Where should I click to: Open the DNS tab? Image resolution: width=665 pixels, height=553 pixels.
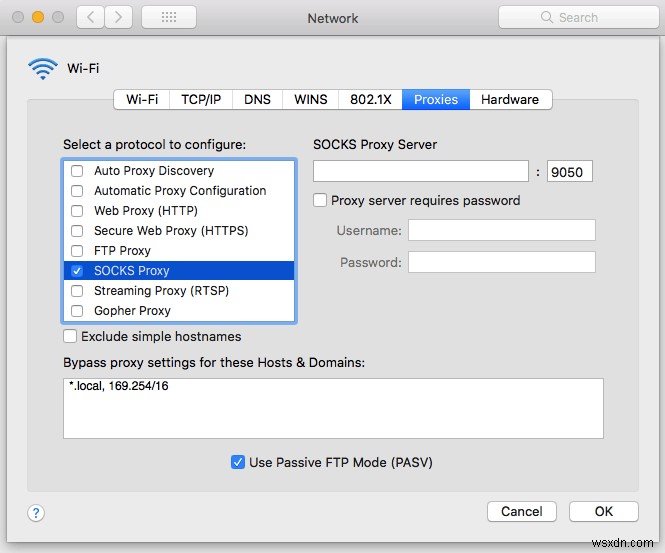[x=257, y=100]
